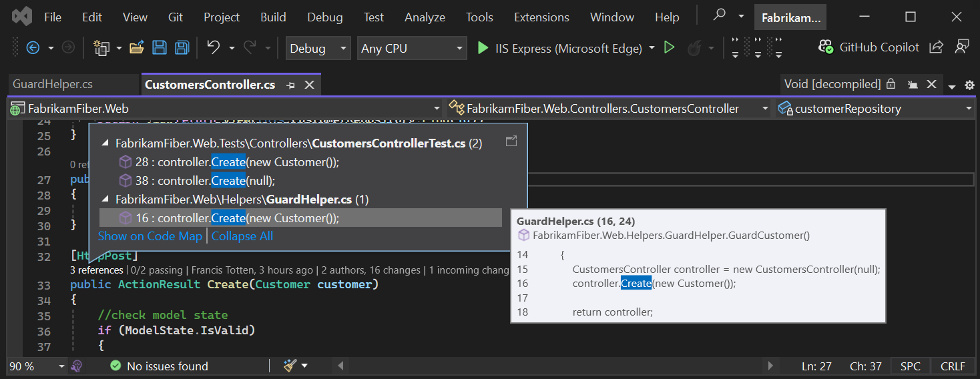Click the Navigate Backward arrow icon

[x=32, y=47]
